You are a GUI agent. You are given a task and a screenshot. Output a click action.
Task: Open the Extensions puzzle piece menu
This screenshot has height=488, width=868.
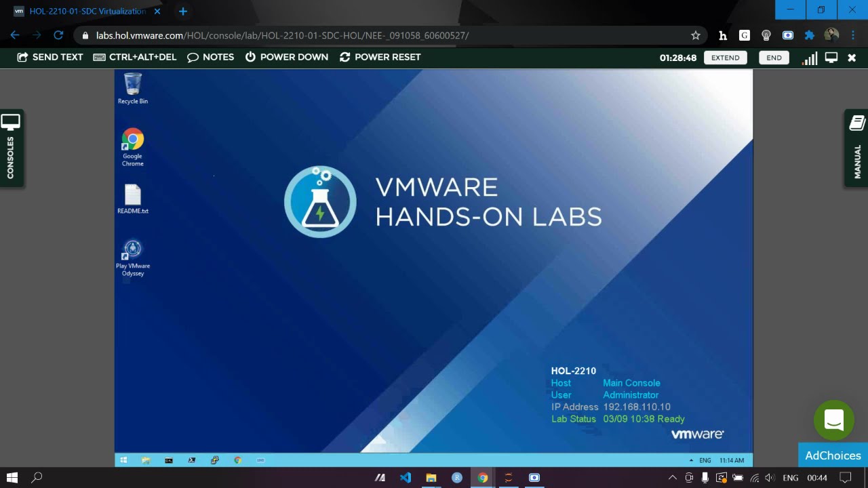point(810,35)
